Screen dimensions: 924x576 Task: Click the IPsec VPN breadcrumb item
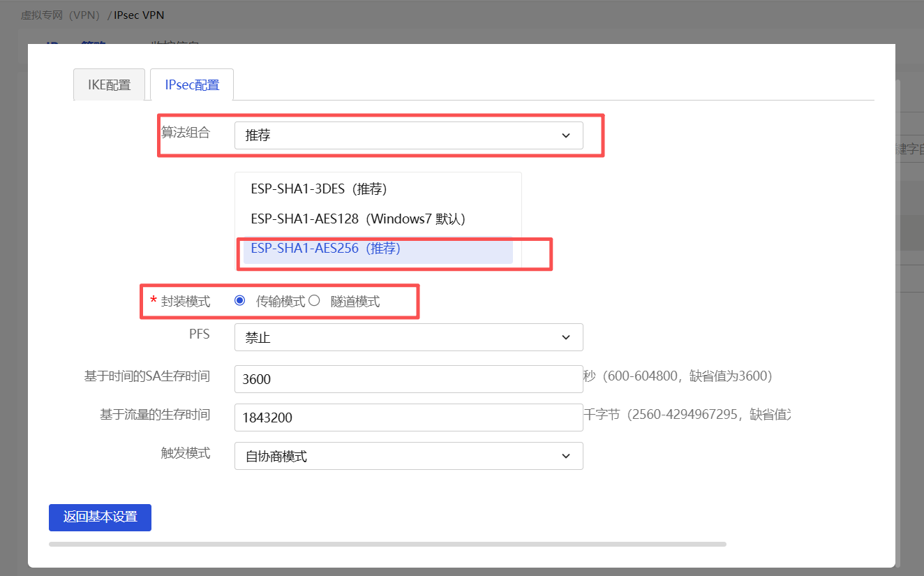pyautogui.click(x=140, y=15)
